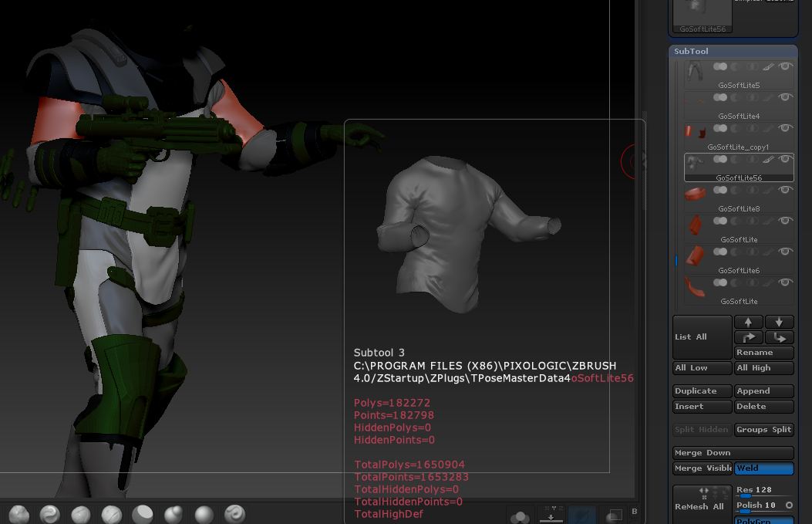Click the GoSoftLite4 name label
812x524 pixels.
[739, 116]
